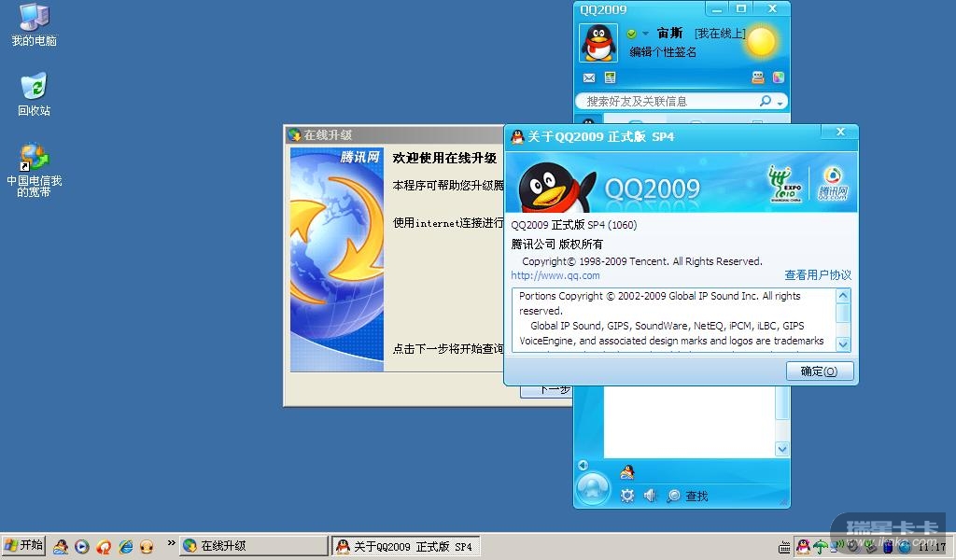
Task: Click the down arrow of the QQ friend list scrollbar
Action: point(782,450)
